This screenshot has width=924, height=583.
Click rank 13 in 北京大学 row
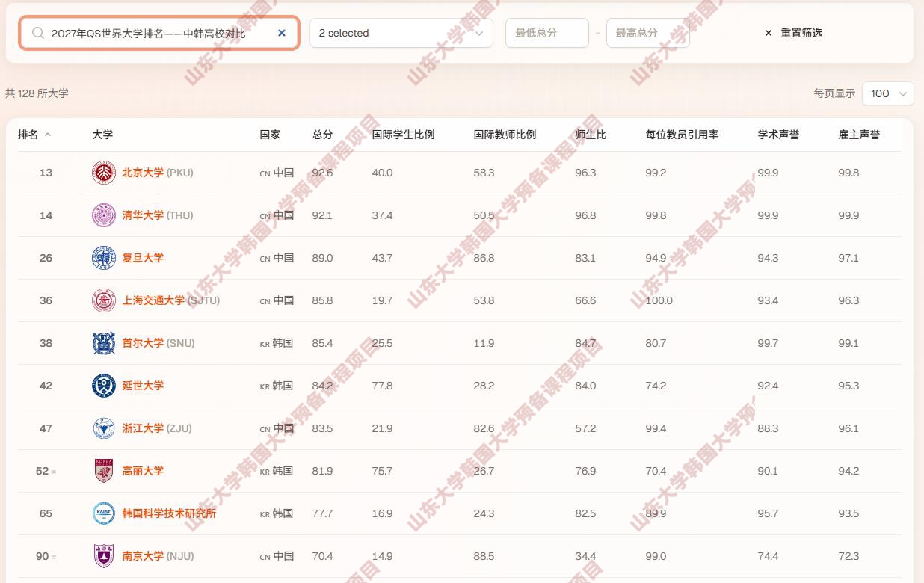point(46,173)
